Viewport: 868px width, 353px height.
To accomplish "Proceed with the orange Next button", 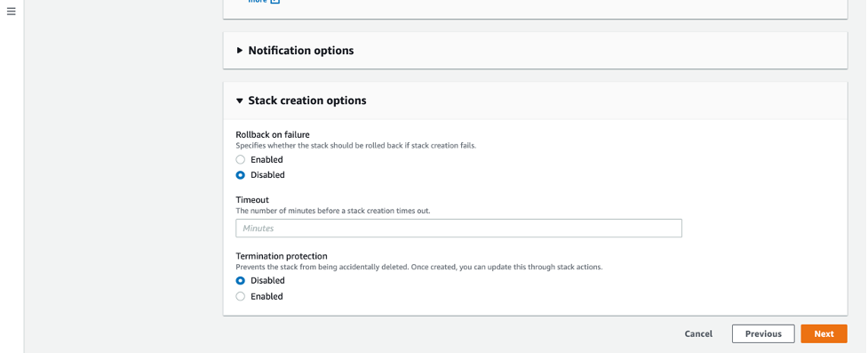I will [824, 333].
